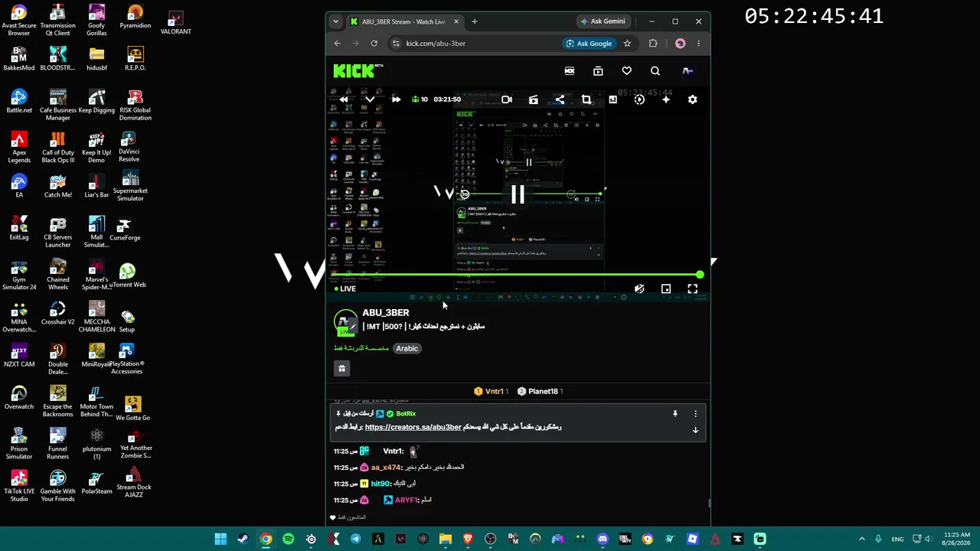Image resolution: width=980 pixels, height=551 pixels.
Task: Edit the ABU_3BER channel avatar pencil
Action: pos(352,328)
